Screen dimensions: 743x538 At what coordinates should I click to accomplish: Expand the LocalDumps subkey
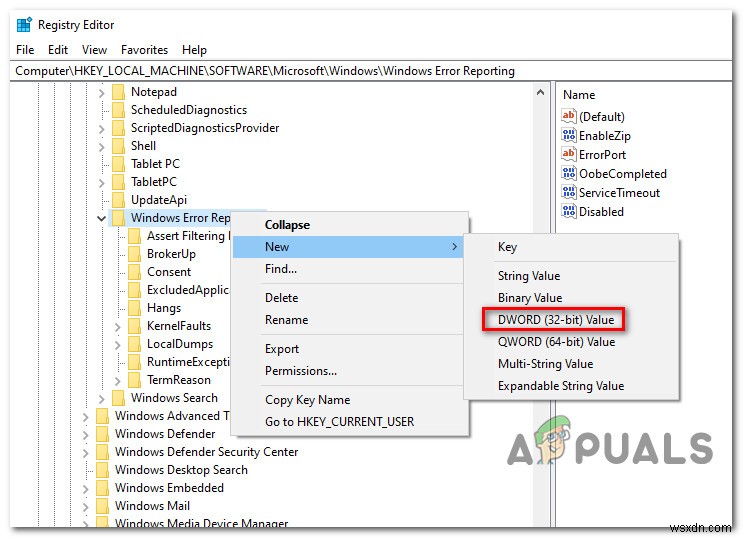[x=118, y=345]
